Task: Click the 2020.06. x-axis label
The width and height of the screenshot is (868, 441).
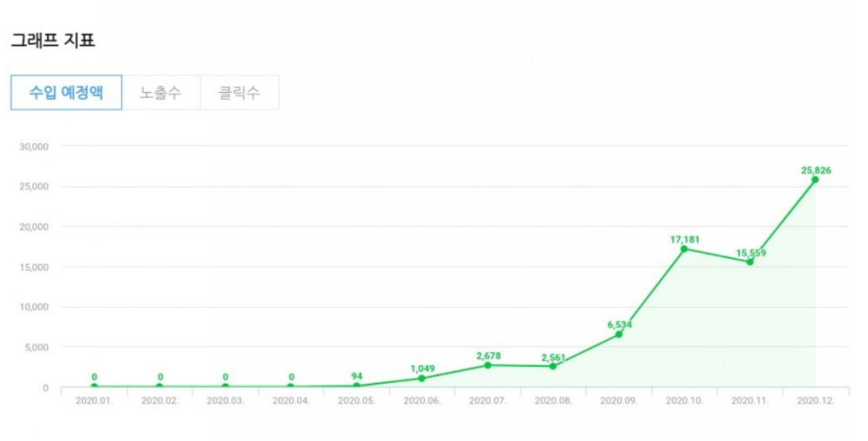Action: (x=422, y=400)
